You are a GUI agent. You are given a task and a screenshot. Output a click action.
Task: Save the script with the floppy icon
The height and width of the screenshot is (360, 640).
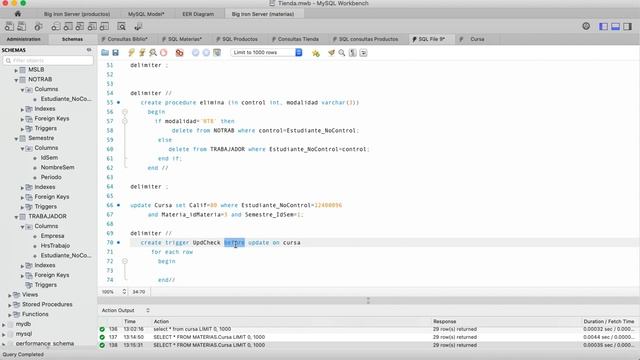[x=116, y=53]
